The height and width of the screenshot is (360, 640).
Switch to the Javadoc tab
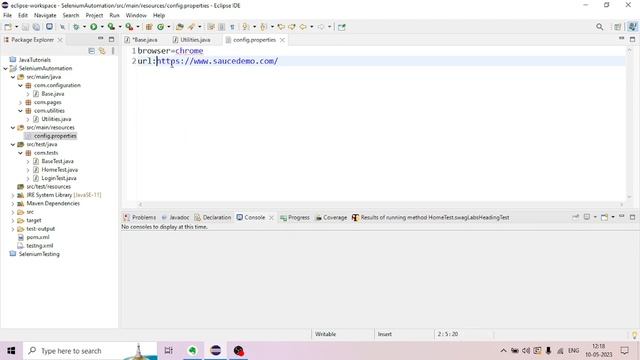[176, 218]
